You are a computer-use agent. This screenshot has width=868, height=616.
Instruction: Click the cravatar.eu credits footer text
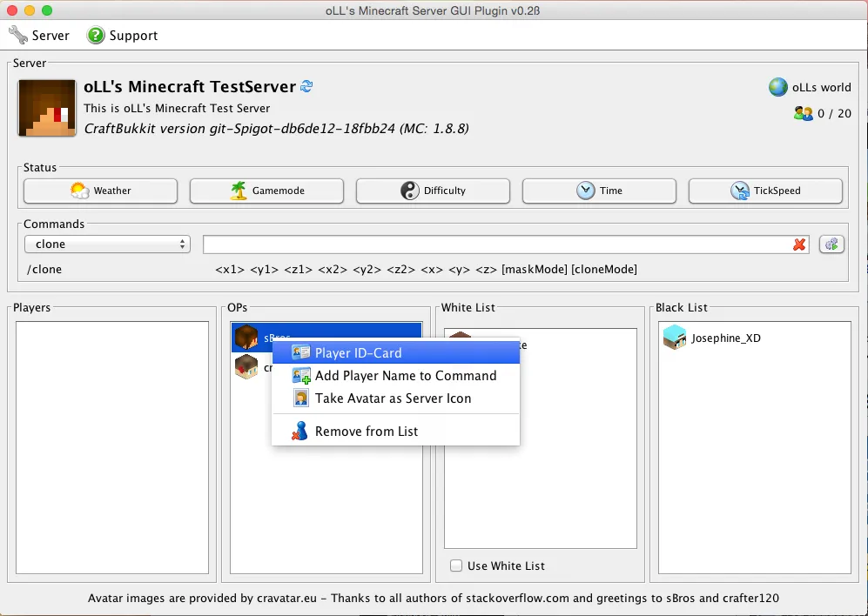[x=434, y=599]
